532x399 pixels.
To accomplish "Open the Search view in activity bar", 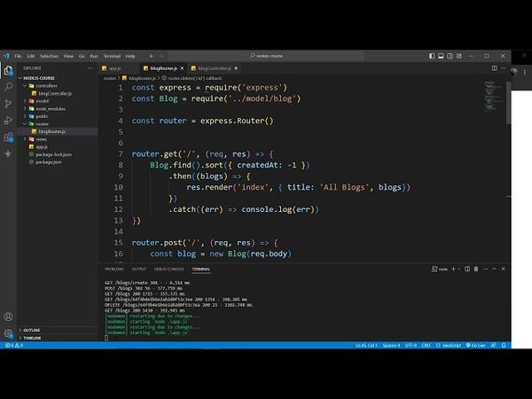I will coord(8,87).
